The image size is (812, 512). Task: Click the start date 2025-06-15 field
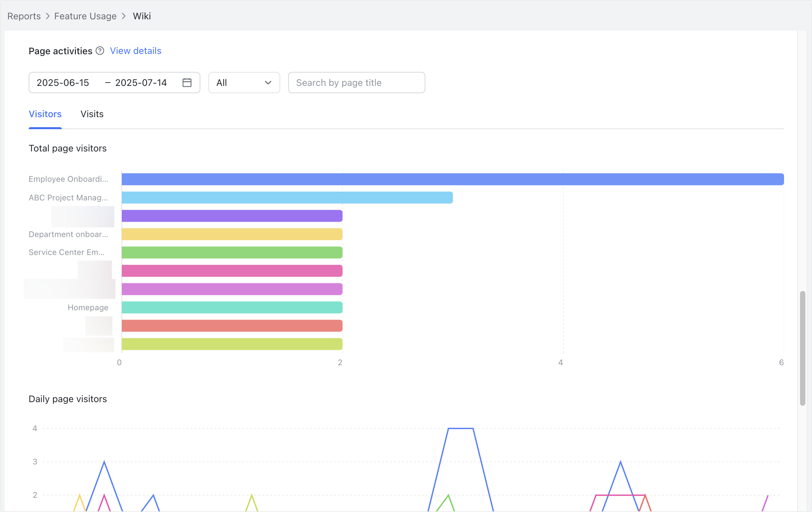pos(63,83)
